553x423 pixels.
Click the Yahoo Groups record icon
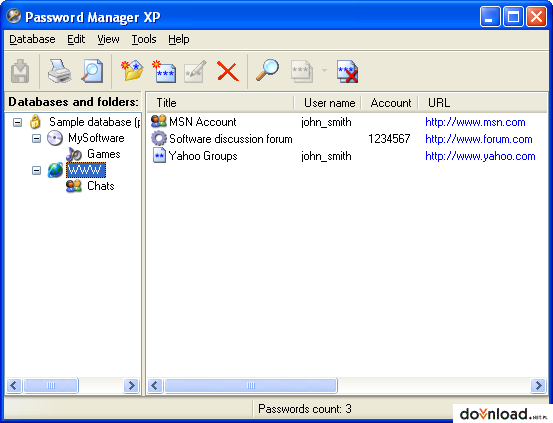point(159,155)
